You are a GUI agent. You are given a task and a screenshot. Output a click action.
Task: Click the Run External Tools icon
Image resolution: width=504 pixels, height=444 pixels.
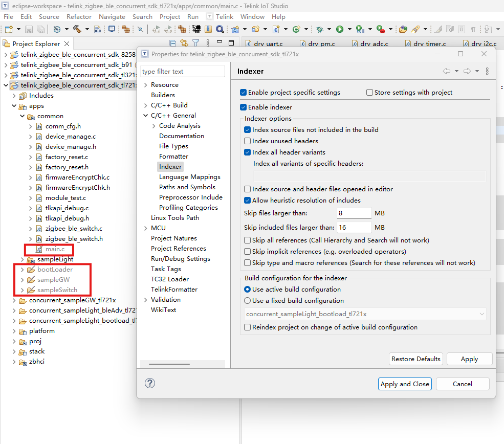click(x=381, y=29)
